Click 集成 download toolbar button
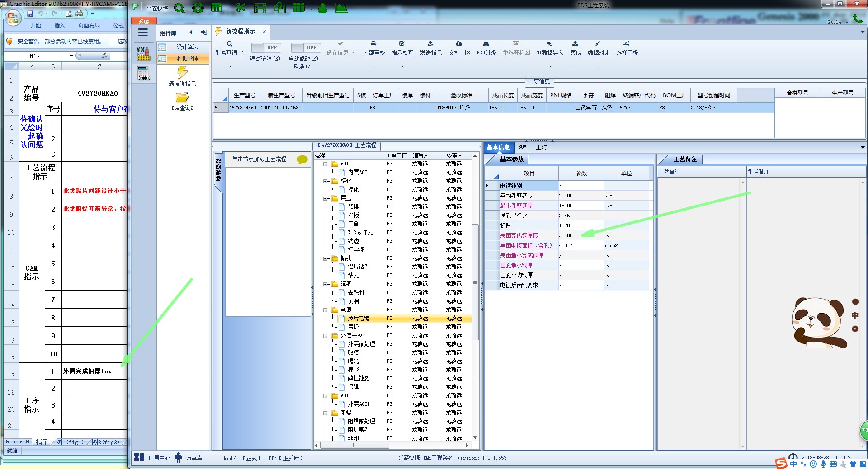 (576, 48)
